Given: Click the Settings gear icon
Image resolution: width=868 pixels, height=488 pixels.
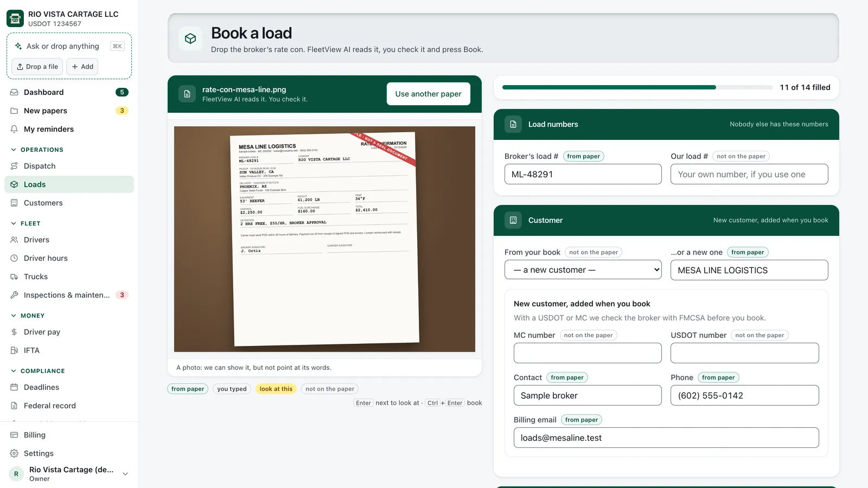Looking at the screenshot, I should click(14, 453).
